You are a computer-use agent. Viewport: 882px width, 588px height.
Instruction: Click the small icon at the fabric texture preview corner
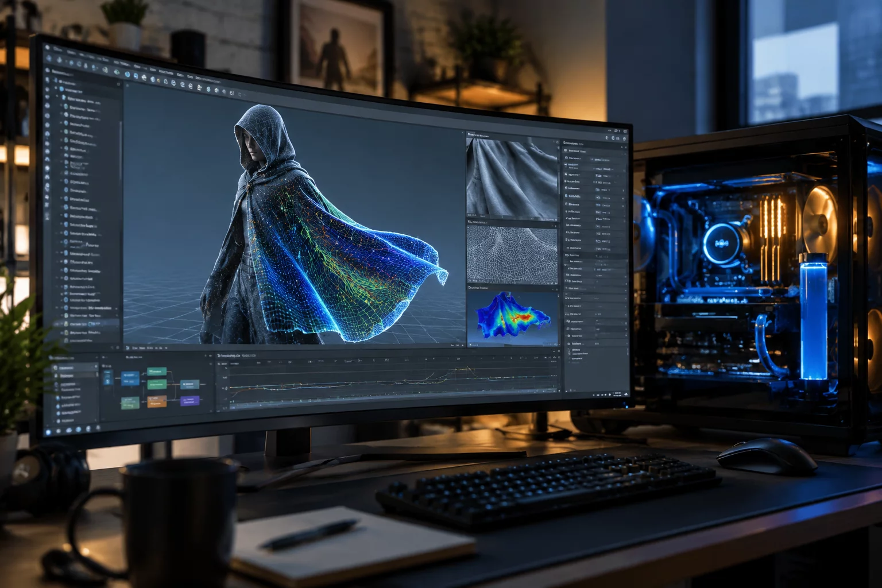click(558, 142)
